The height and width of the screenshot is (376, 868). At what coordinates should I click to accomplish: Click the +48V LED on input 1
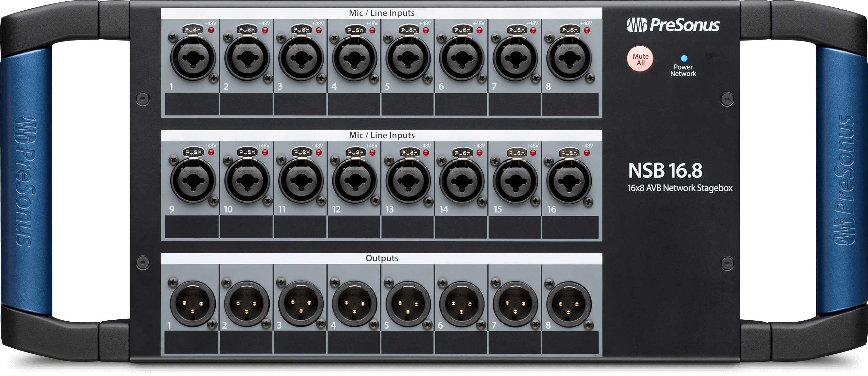(211, 30)
